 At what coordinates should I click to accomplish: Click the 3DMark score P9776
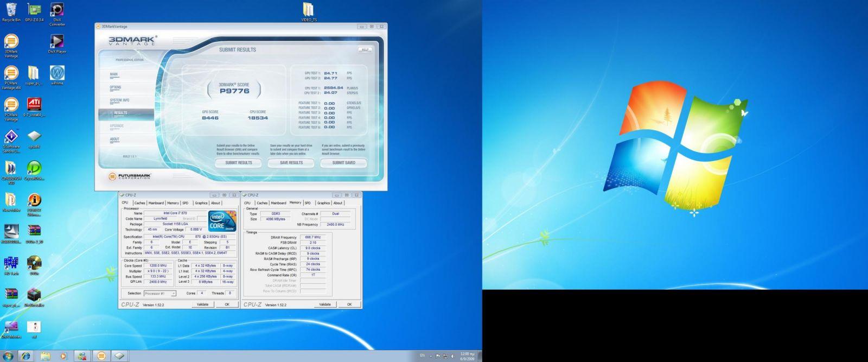(234, 91)
